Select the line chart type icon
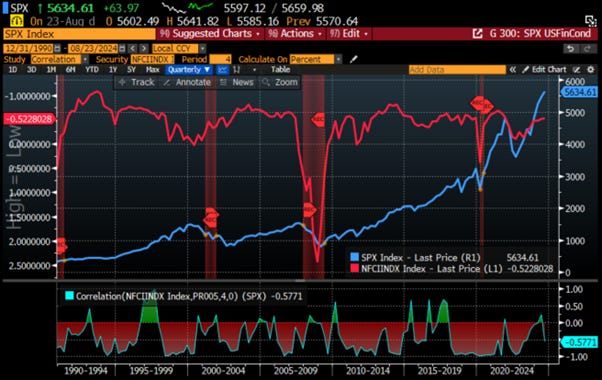This screenshot has height=380, width=602. tap(223, 69)
